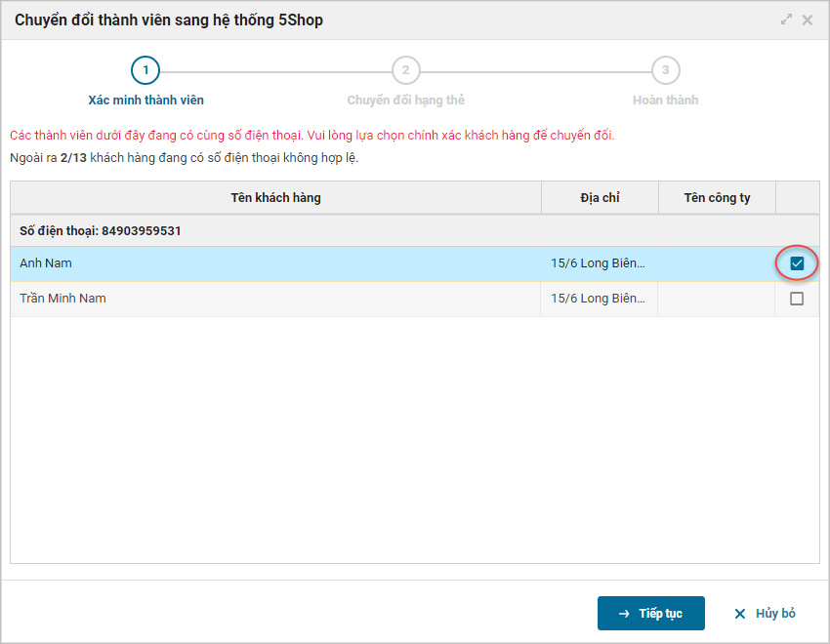Screen dimensions: 830x644
Task: Click the address cell of Anh Nam
Action: pos(598,263)
